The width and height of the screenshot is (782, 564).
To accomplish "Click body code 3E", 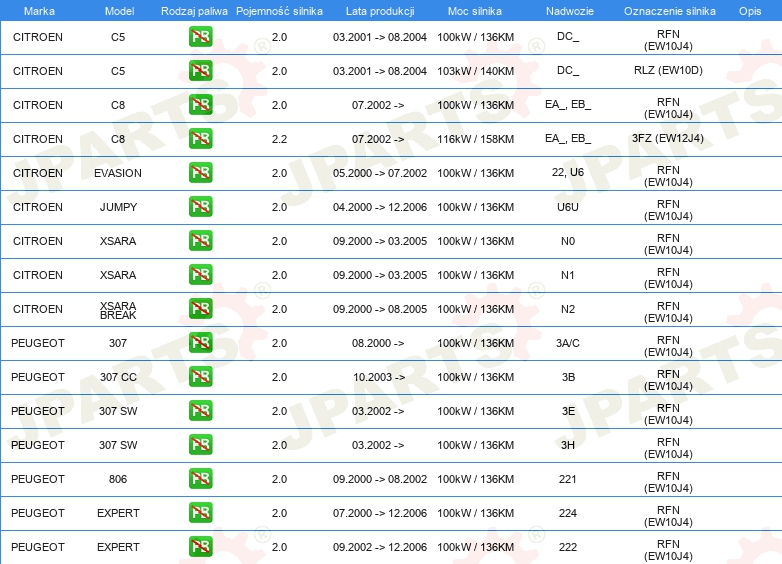I will pyautogui.click(x=568, y=411).
